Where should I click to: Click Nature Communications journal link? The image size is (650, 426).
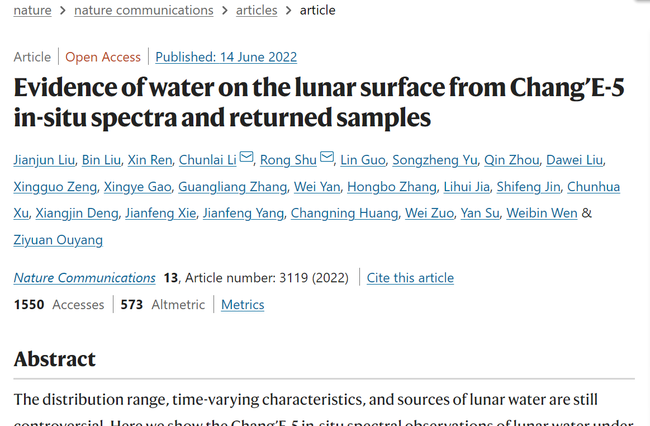[85, 278]
